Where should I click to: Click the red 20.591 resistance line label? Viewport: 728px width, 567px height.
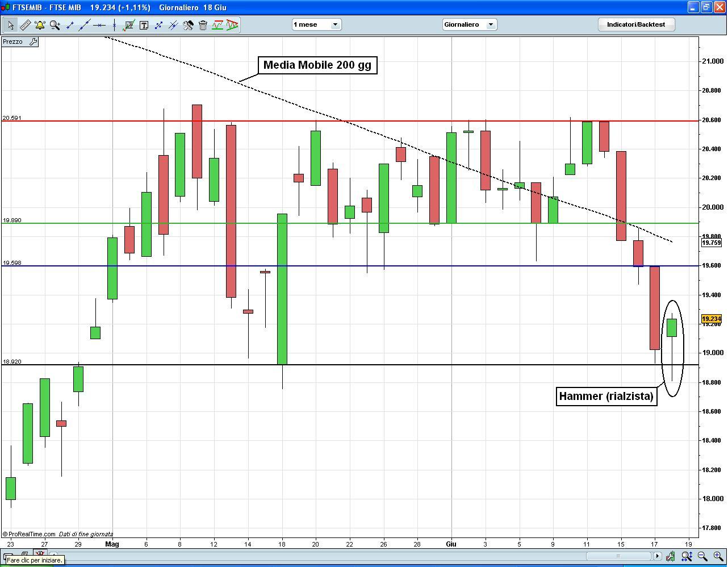(12, 118)
